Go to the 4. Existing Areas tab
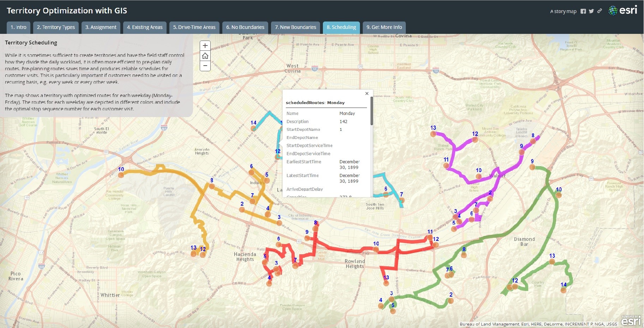 (145, 28)
